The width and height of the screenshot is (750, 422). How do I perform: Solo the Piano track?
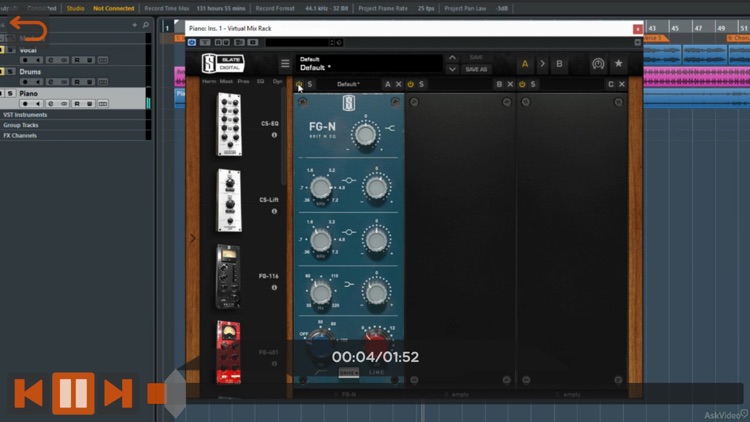click(x=11, y=93)
